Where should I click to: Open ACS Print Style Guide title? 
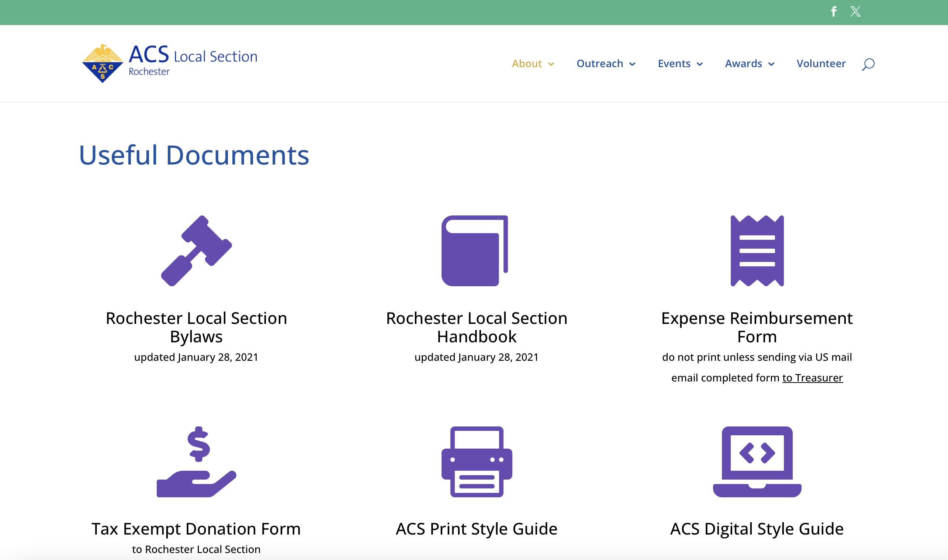click(x=477, y=529)
